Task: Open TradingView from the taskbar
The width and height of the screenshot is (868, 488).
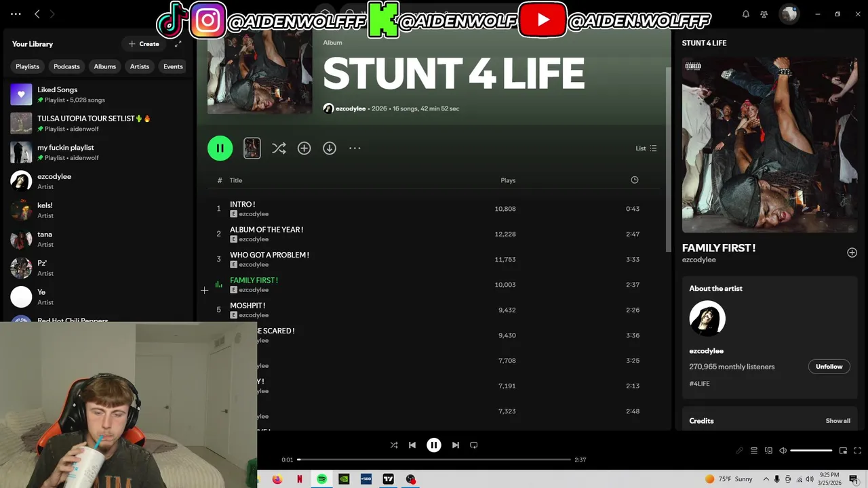Action: click(388, 479)
